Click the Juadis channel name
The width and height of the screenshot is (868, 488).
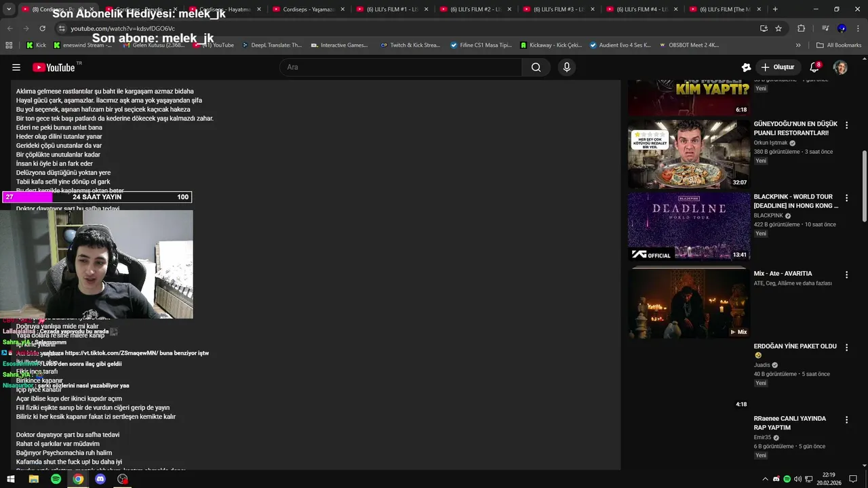(762, 365)
